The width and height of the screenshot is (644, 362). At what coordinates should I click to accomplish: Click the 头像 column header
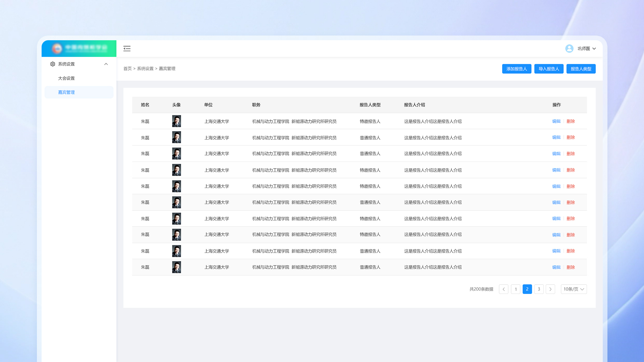click(x=176, y=105)
